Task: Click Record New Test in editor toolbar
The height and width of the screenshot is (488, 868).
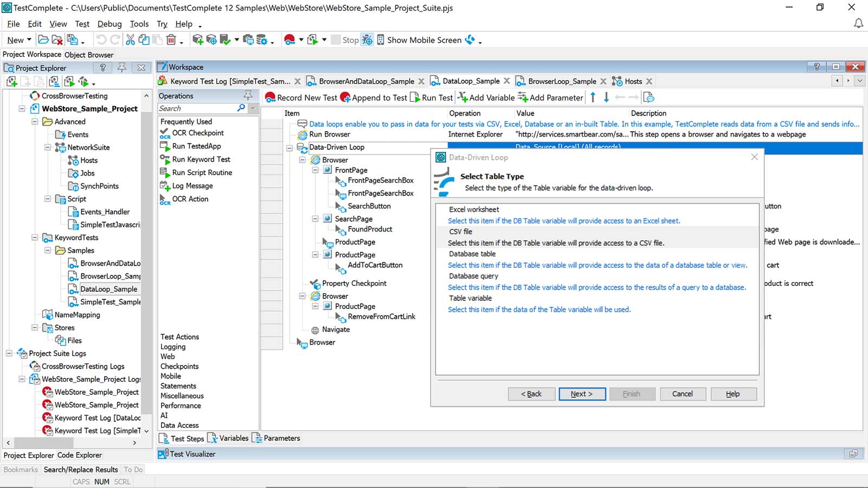Action: [x=301, y=98]
